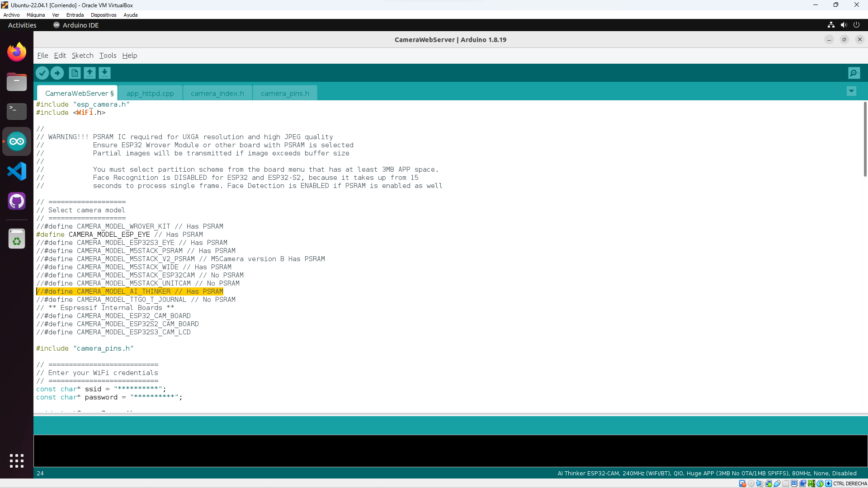Open Visual Studio Code from dock
This screenshot has height=488, width=868.
click(17, 171)
